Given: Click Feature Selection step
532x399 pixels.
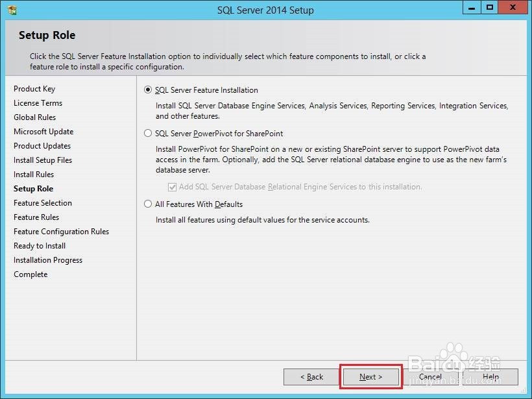Looking at the screenshot, I should (x=43, y=203).
